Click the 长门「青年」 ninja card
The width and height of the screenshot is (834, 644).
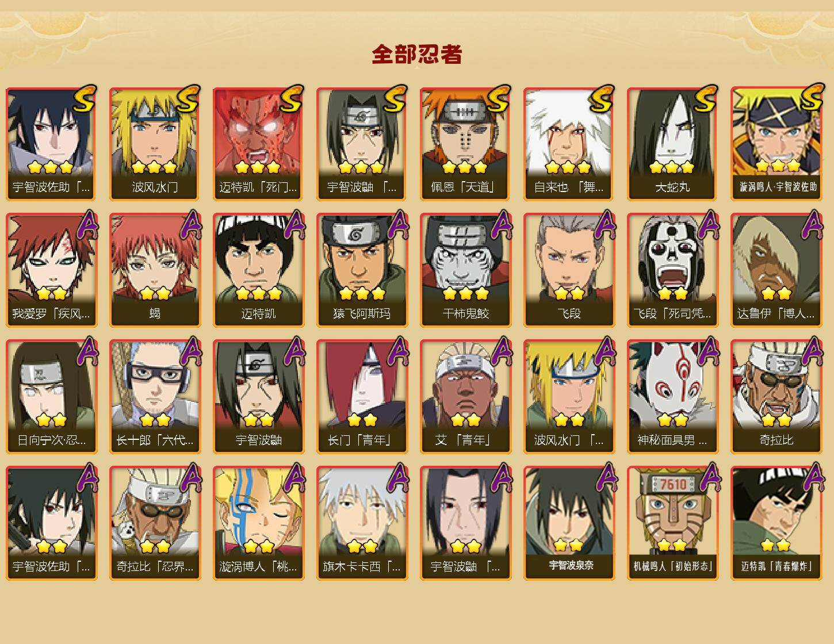[x=361, y=397]
